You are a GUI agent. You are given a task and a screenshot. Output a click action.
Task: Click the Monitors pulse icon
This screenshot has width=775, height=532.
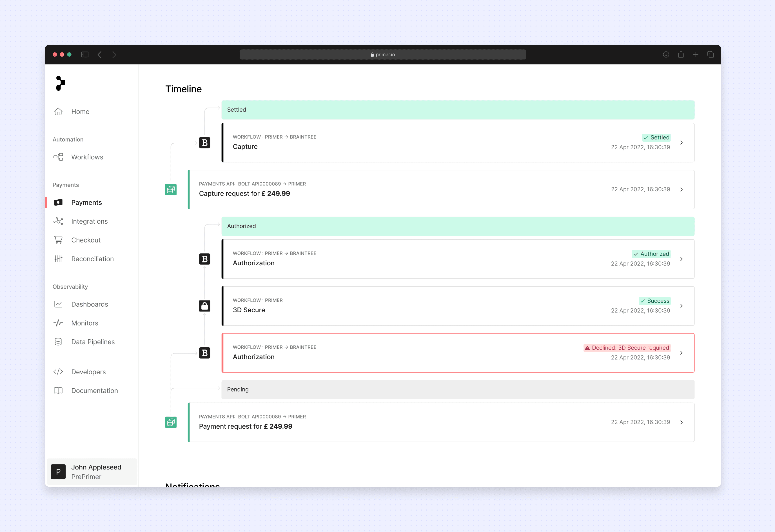58,323
